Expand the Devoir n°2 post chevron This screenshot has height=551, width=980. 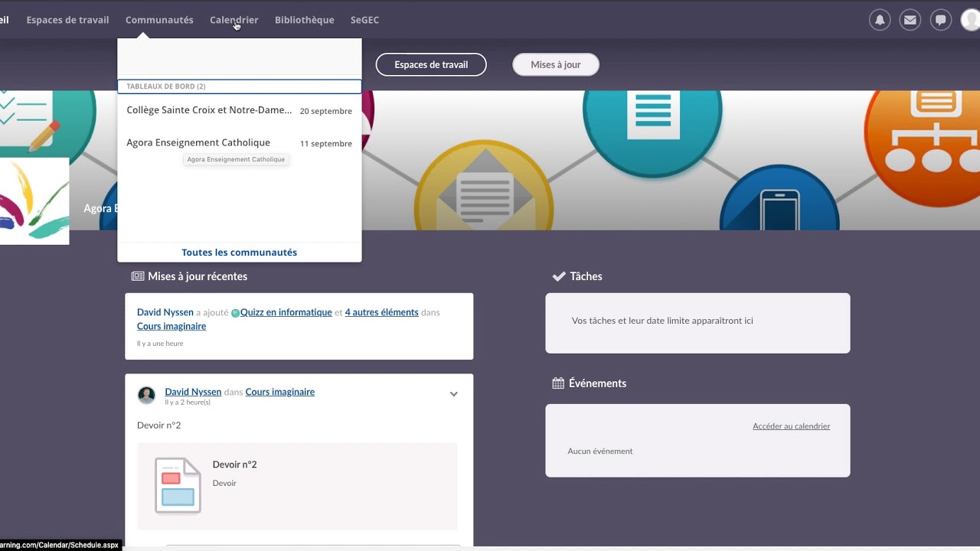point(453,394)
